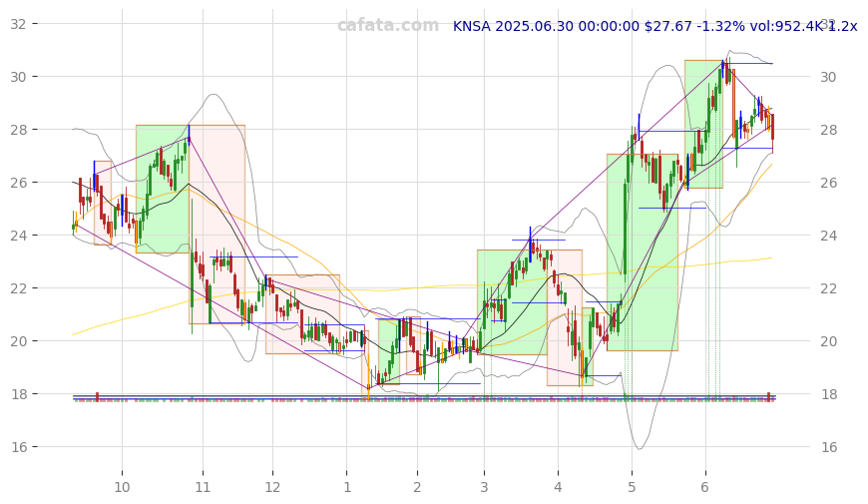Screen dimensions: 868x504
Task: Click the 18 price label on right axis
Action: pyautogui.click(x=828, y=394)
